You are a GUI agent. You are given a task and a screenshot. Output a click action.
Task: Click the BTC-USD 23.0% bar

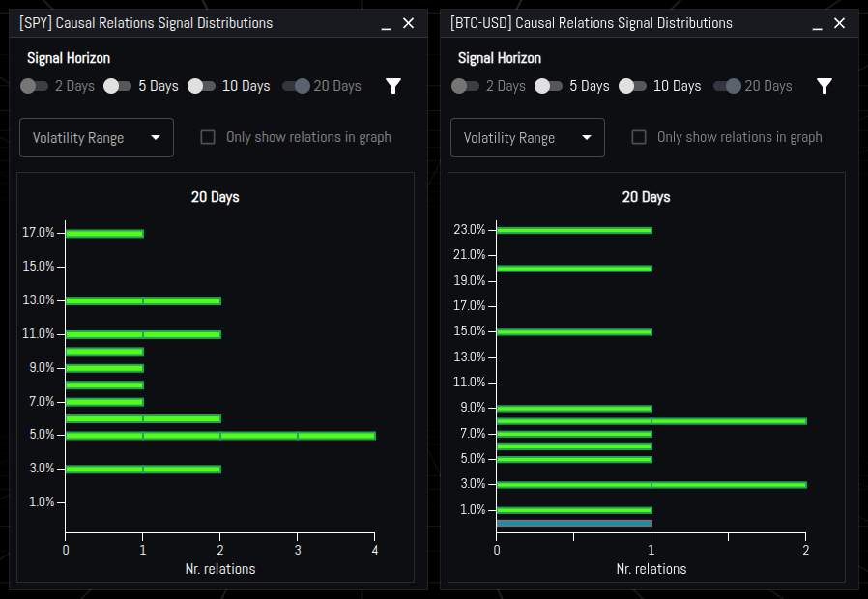pos(574,230)
